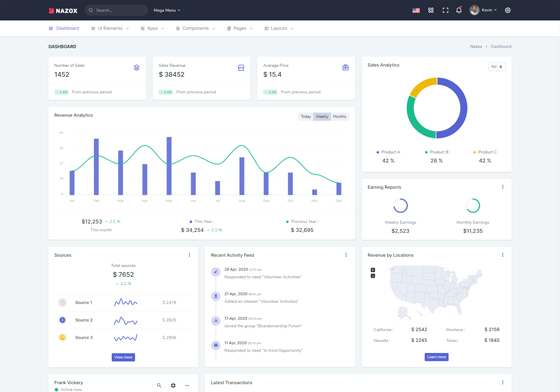Zoom out on the US map

373,276
